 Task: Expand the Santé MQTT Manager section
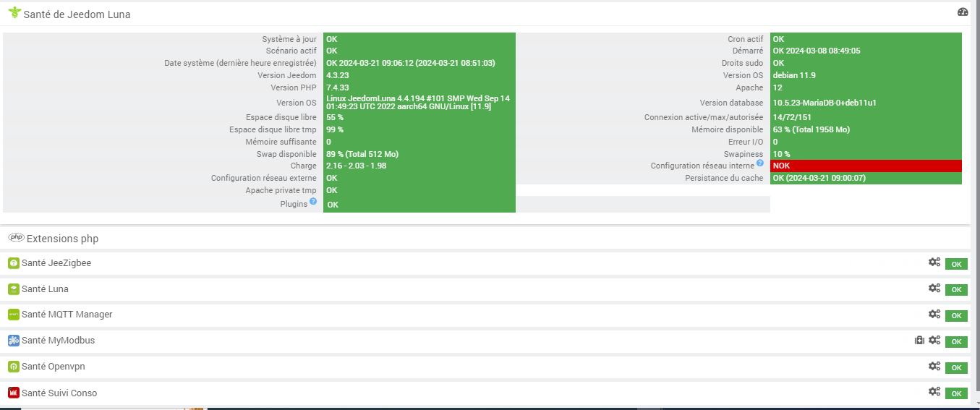(67, 315)
